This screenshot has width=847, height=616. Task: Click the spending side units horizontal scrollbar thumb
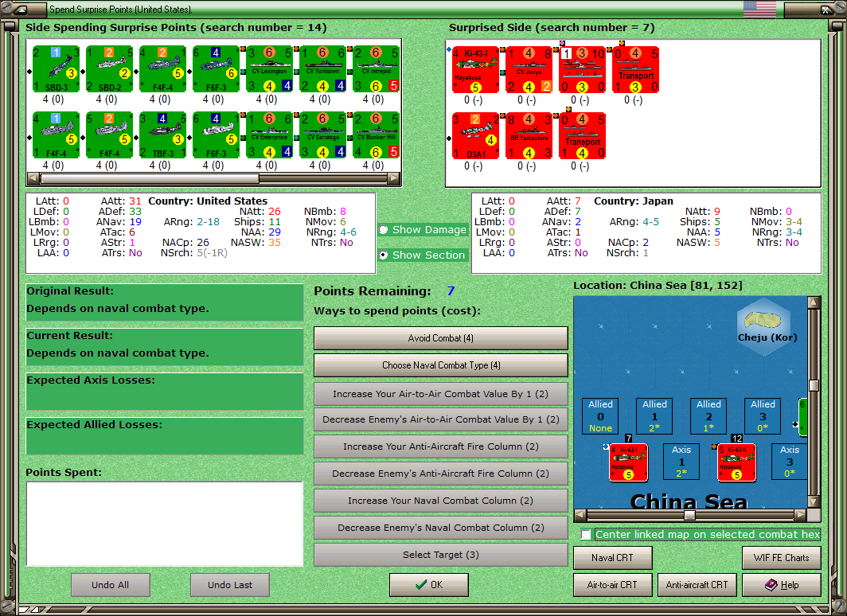coord(149,178)
